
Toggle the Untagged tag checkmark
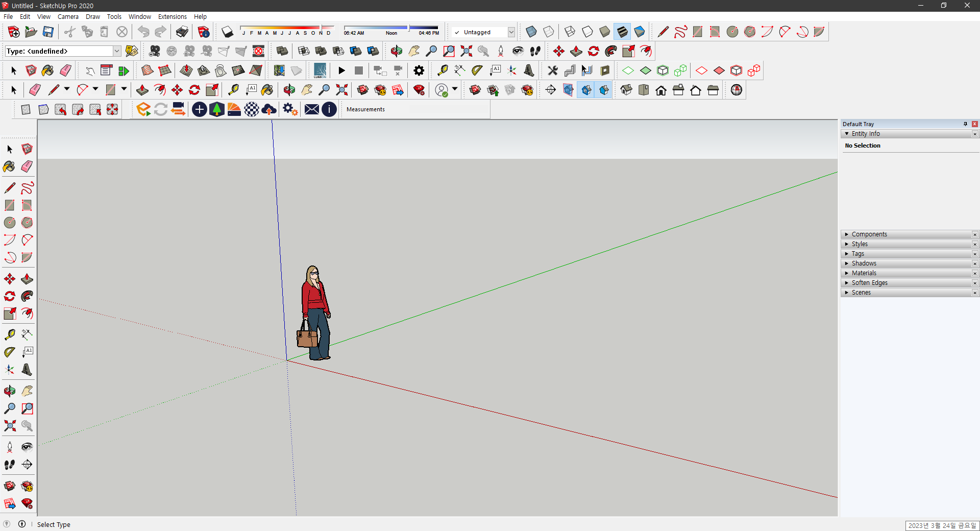click(457, 32)
